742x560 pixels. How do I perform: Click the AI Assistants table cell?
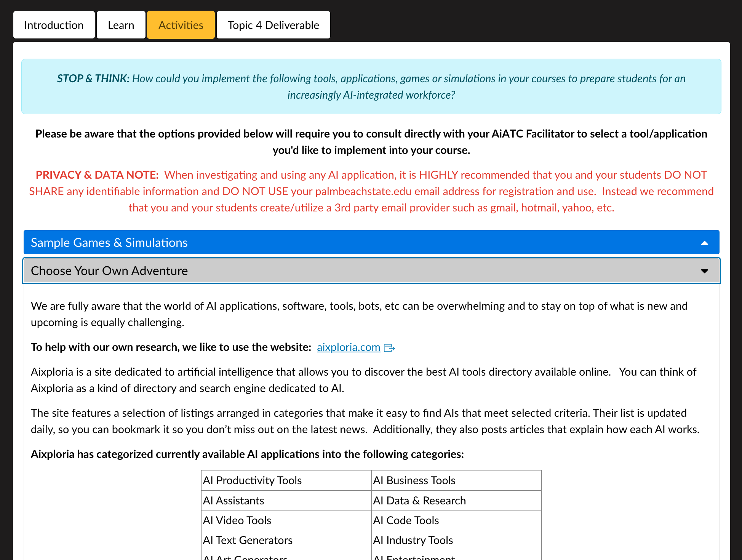click(x=233, y=501)
